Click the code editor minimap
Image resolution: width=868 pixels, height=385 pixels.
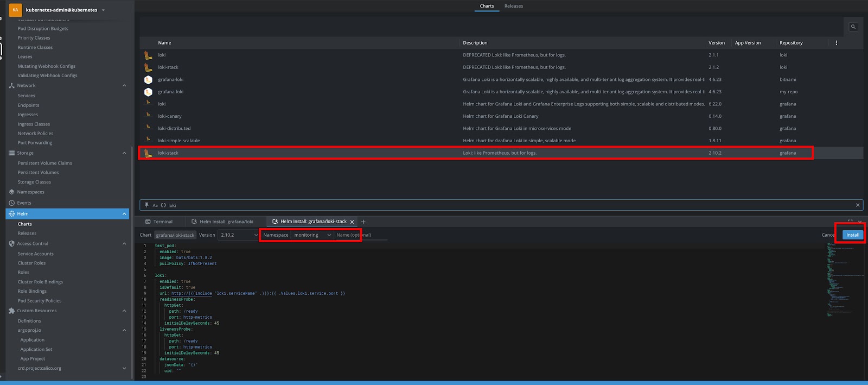(x=845, y=280)
